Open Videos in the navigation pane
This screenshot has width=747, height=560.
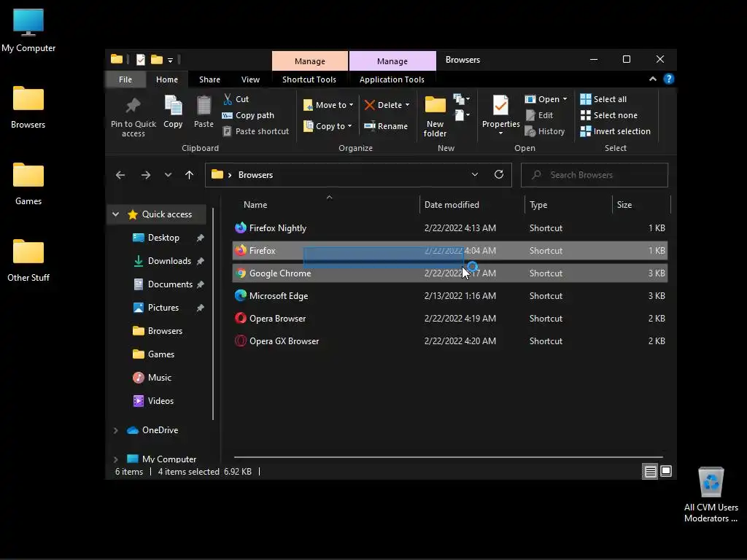(153, 401)
